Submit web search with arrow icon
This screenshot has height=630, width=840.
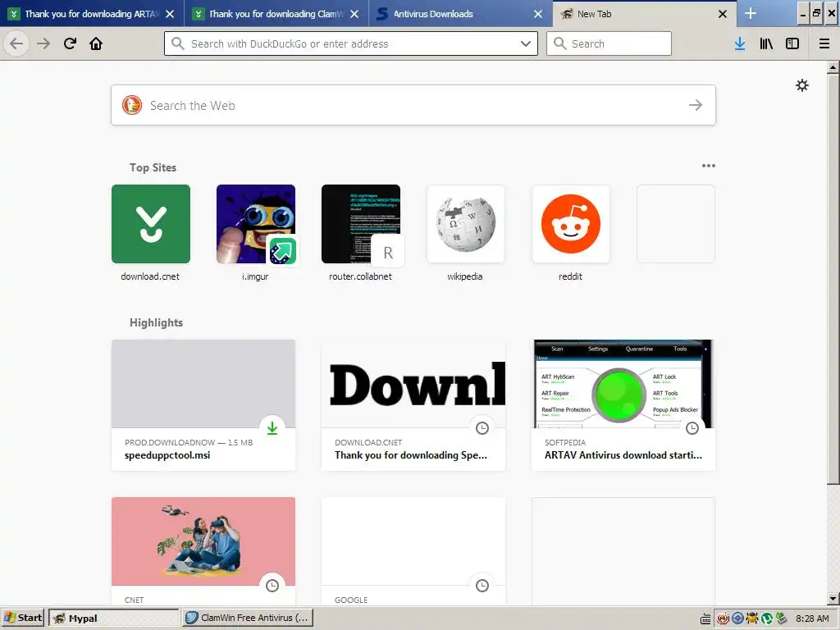(x=696, y=105)
